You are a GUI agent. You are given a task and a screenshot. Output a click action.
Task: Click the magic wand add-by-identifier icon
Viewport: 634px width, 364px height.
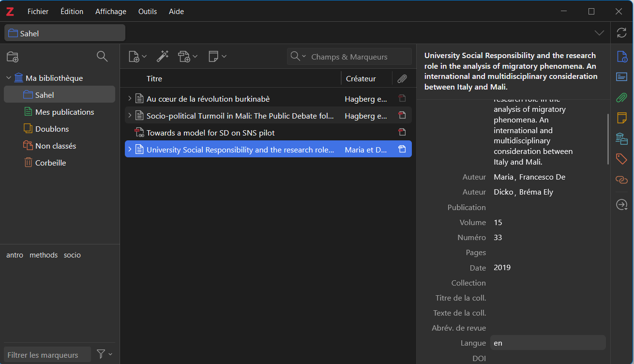point(162,57)
